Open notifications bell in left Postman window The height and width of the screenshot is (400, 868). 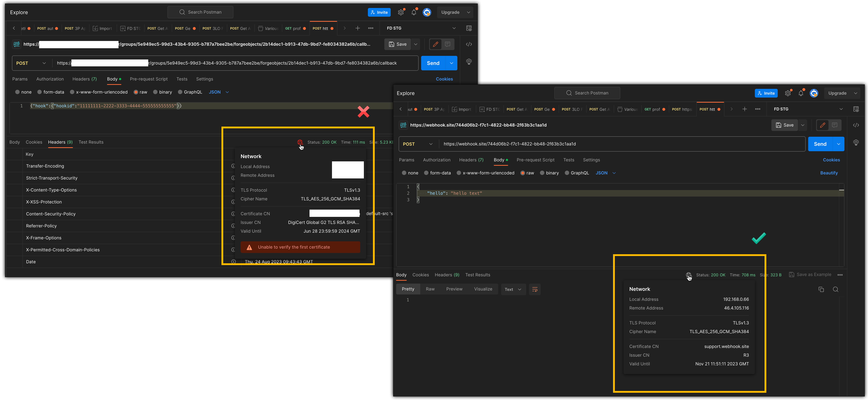coord(414,12)
